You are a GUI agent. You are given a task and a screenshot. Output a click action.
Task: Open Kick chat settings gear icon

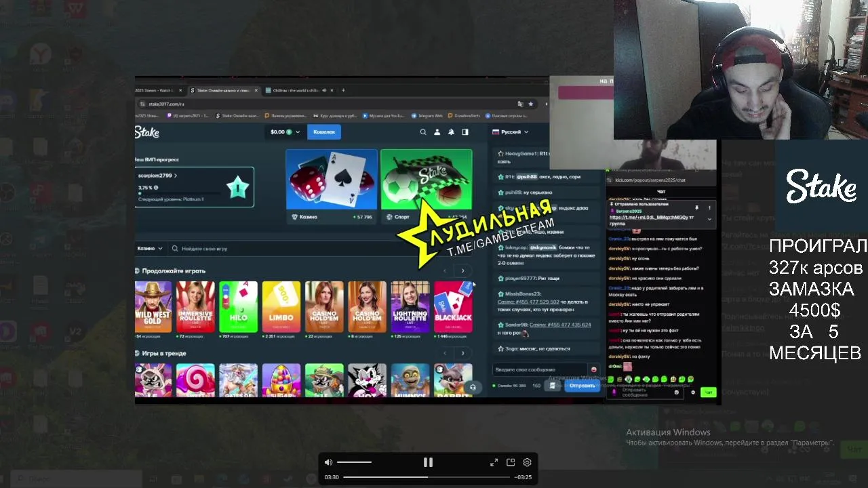pos(693,392)
